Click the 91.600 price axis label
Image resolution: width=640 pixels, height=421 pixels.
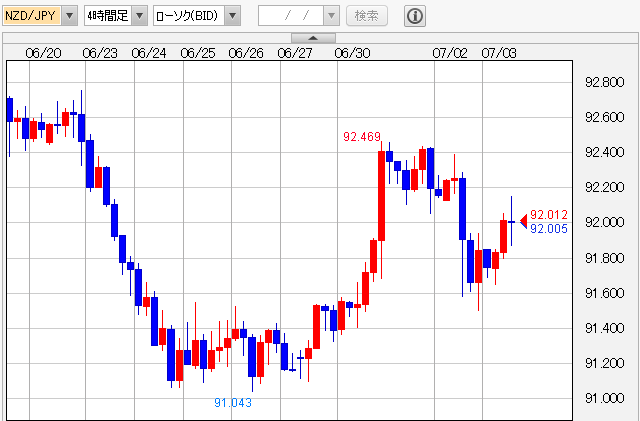coord(604,293)
